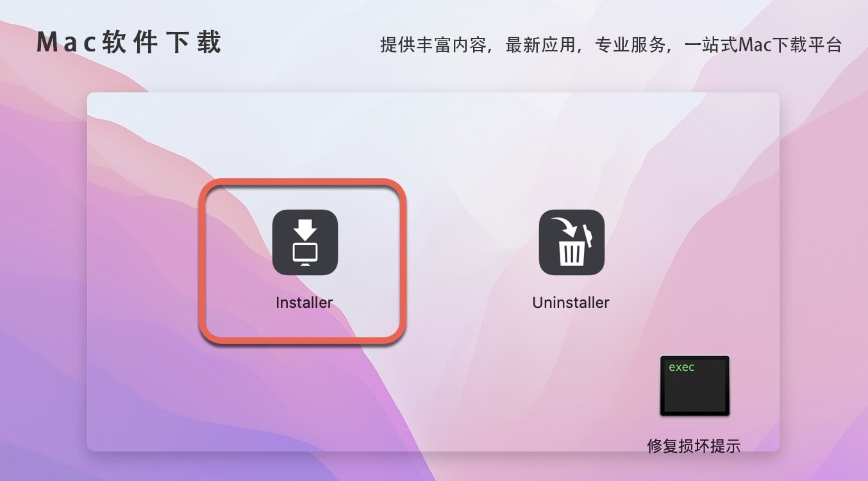Viewport: 868px width, 481px height.
Task: Open the Installer app icon
Action: pyautogui.click(x=305, y=242)
